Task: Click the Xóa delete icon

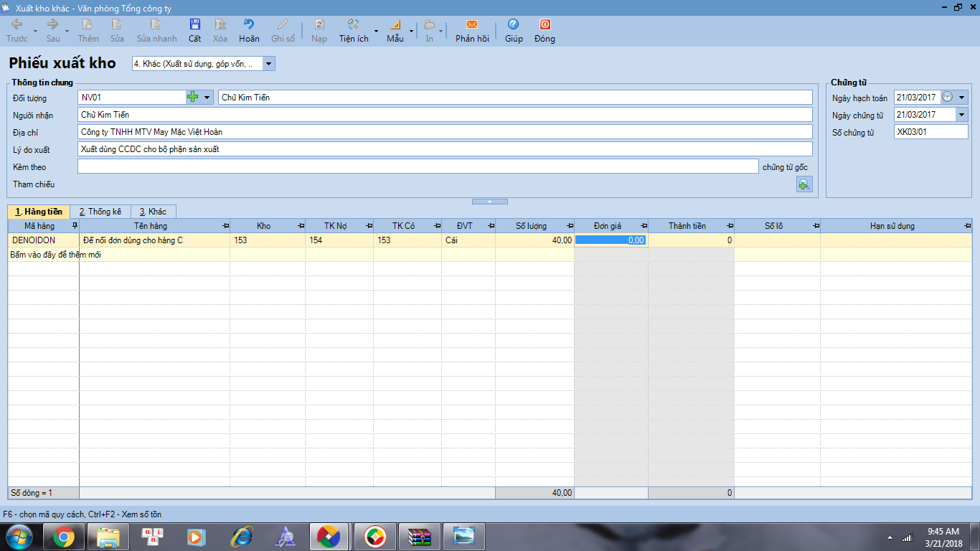Action: (220, 24)
